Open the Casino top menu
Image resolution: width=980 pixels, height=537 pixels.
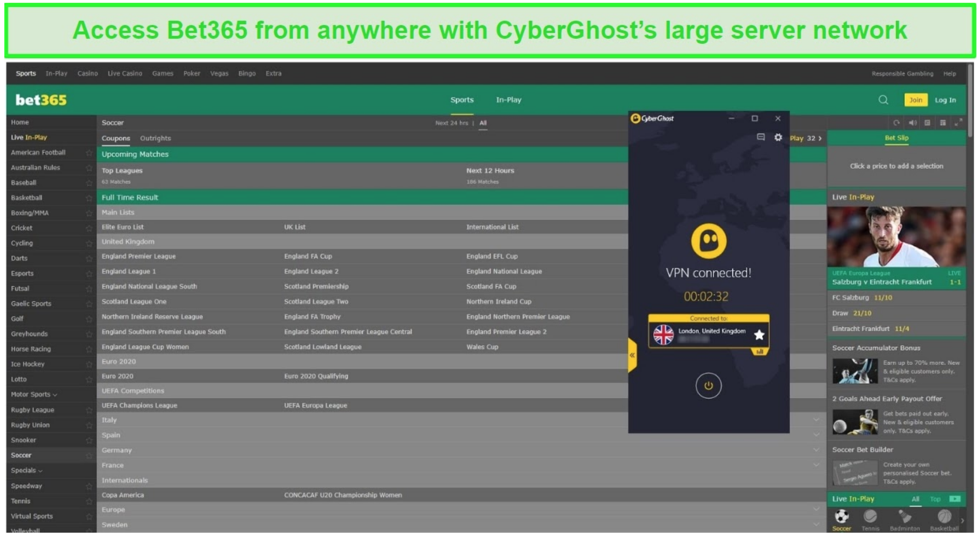point(87,74)
